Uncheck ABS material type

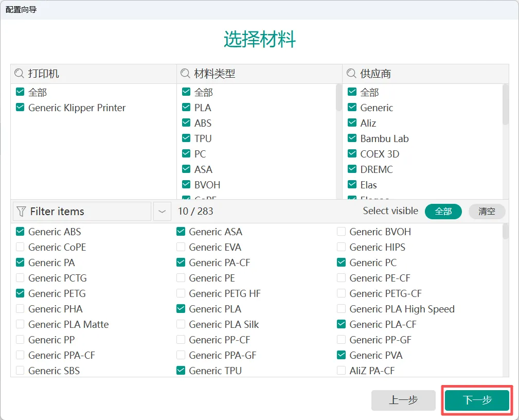(186, 123)
